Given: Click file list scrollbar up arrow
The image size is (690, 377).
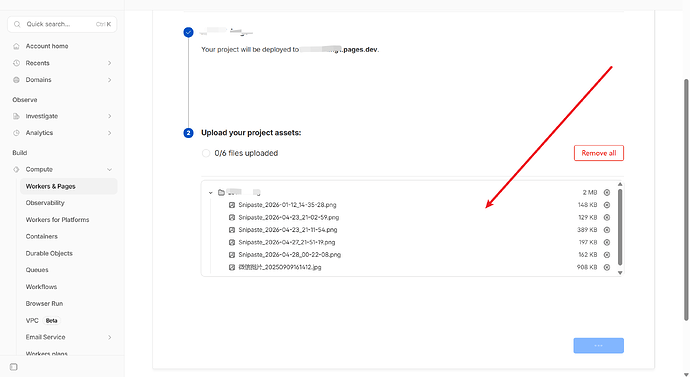Looking at the screenshot, I should click(620, 184).
